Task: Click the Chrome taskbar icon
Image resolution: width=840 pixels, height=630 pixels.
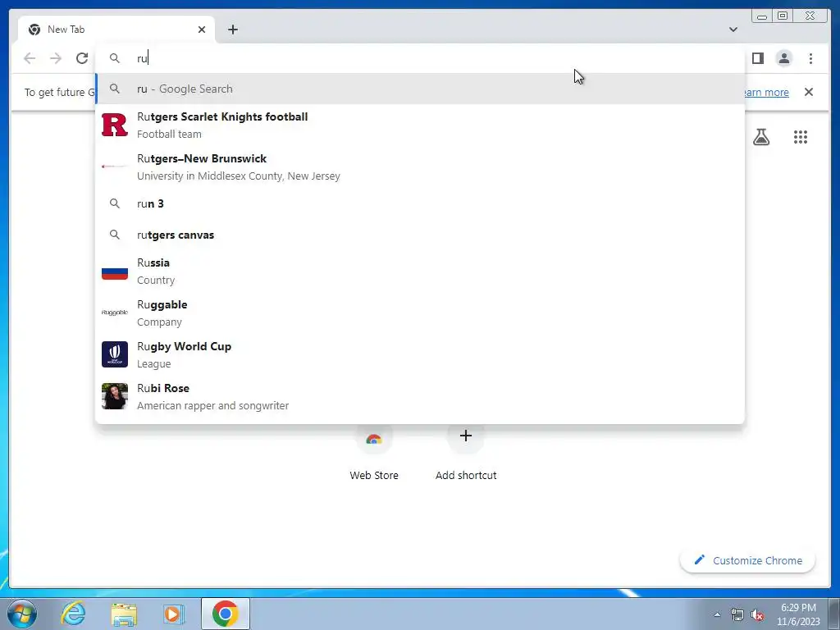Action: pos(225,614)
